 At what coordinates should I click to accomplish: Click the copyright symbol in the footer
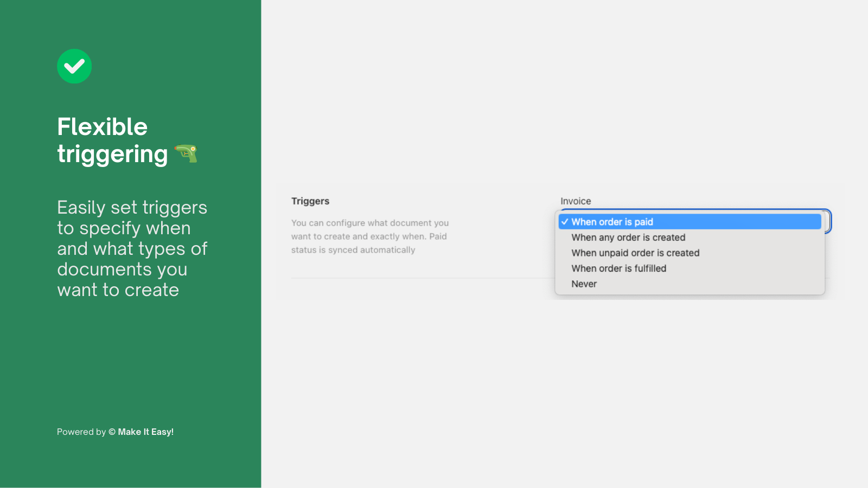coord(112,432)
